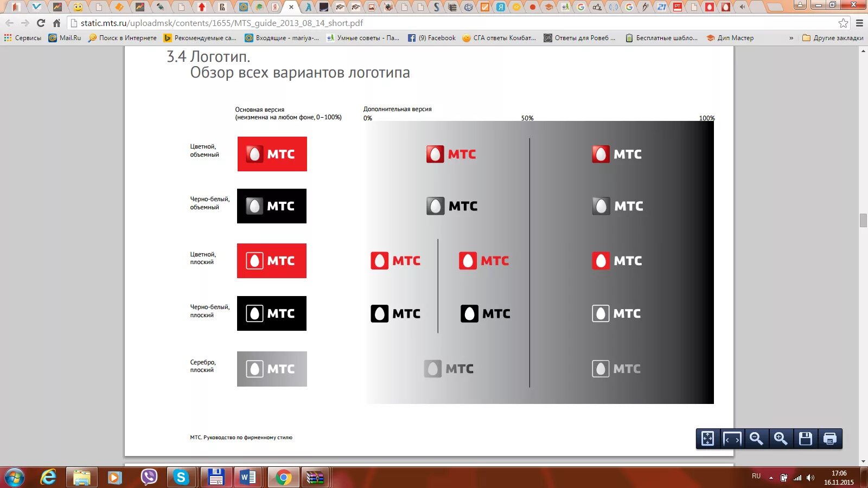The height and width of the screenshot is (488, 868).
Task: Click the scrollbar up arrow
Action: 863,50
